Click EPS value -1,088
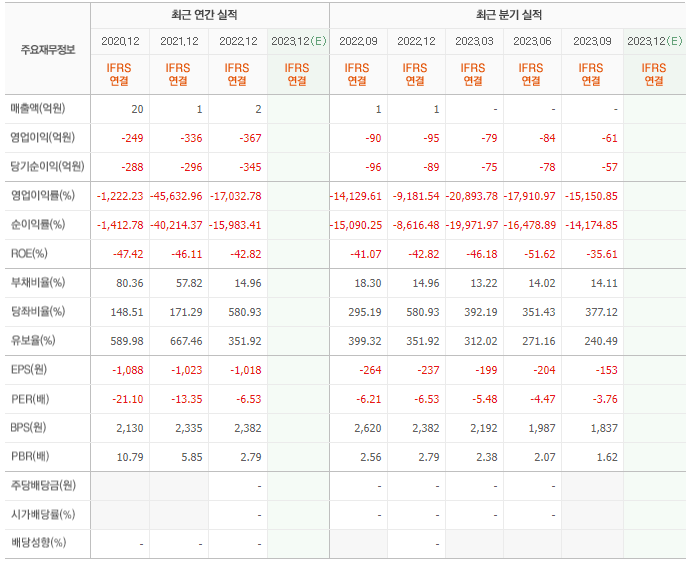Screen dimensions: 692x563 pyautogui.click(x=128, y=370)
